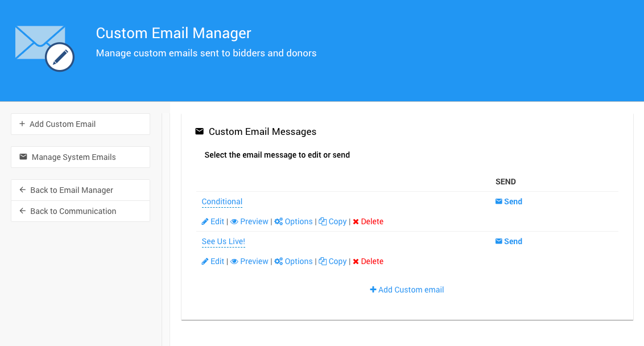Click the Custom Email Manager envelope logo
644x346 pixels.
pyautogui.click(x=44, y=48)
